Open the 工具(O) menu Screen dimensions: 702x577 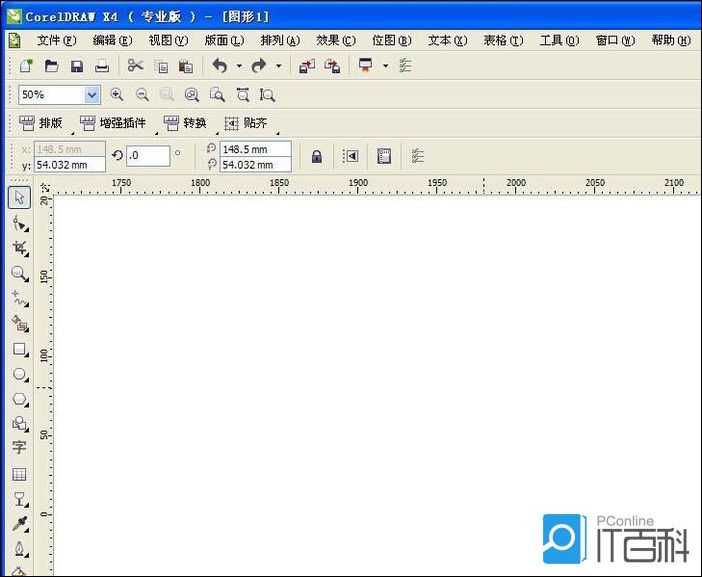(x=559, y=41)
